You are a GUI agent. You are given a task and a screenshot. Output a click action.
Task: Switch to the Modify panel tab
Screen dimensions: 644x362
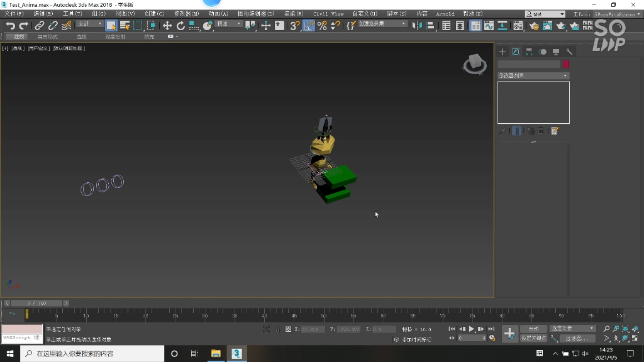point(516,52)
